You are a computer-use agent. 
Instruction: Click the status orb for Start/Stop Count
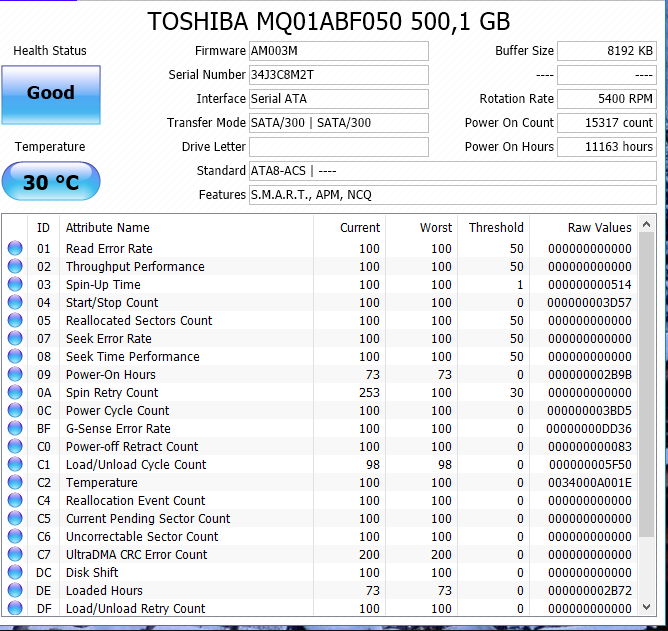point(15,302)
